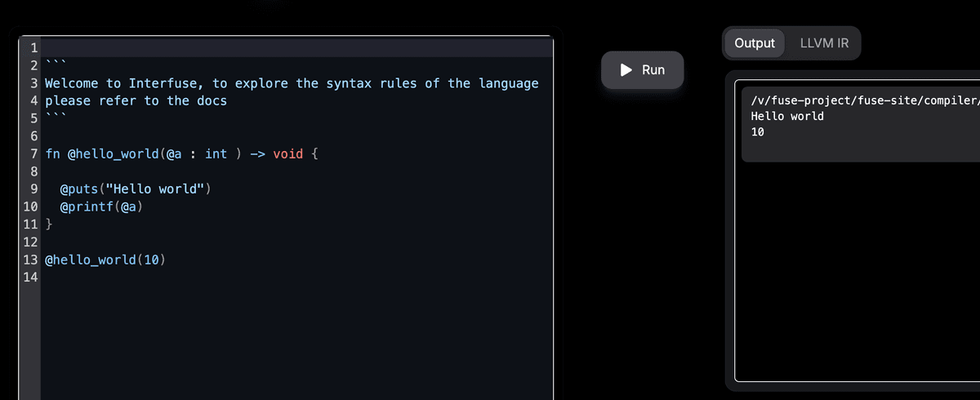Click the Welcome to Interfuse comment line
980x400 pixels.
(x=292, y=83)
